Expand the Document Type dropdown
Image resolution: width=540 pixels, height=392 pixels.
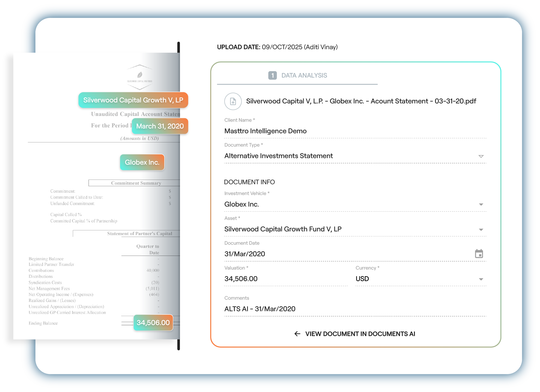tap(481, 156)
